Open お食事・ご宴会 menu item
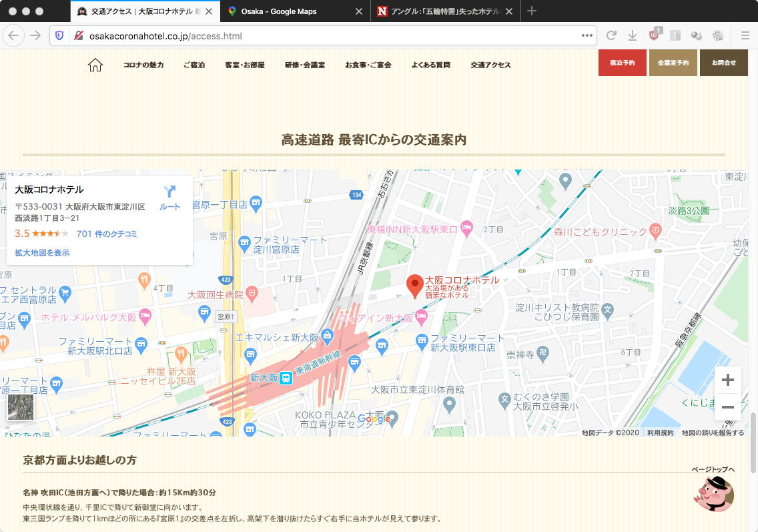The width and height of the screenshot is (758, 532). (368, 65)
